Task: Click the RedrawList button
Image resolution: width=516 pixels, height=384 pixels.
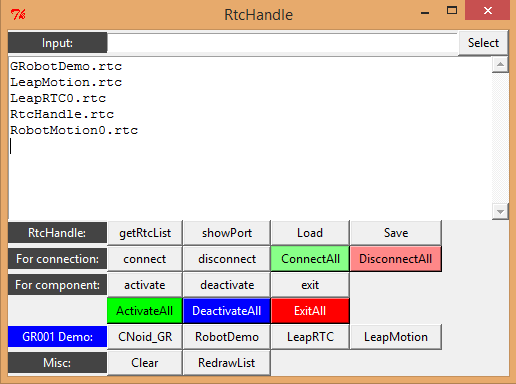Action: 227,363
